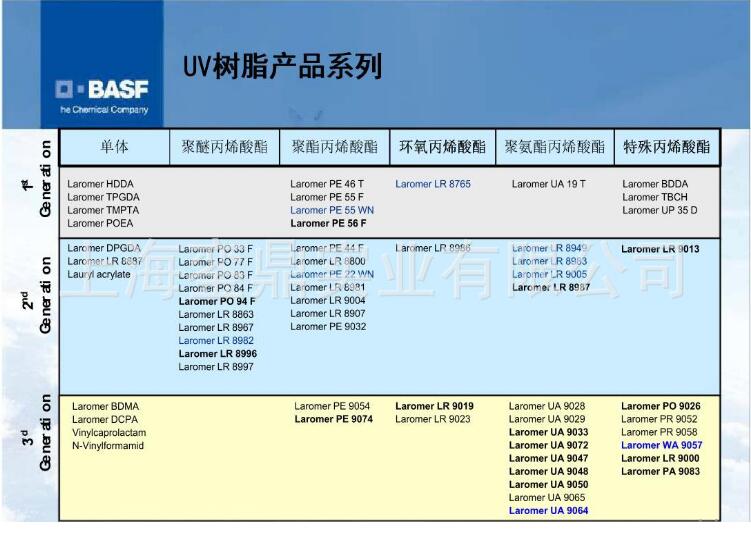This screenshot has width=751, height=535.
Task: Click Laromer UA 9048
Action: pyautogui.click(x=549, y=472)
